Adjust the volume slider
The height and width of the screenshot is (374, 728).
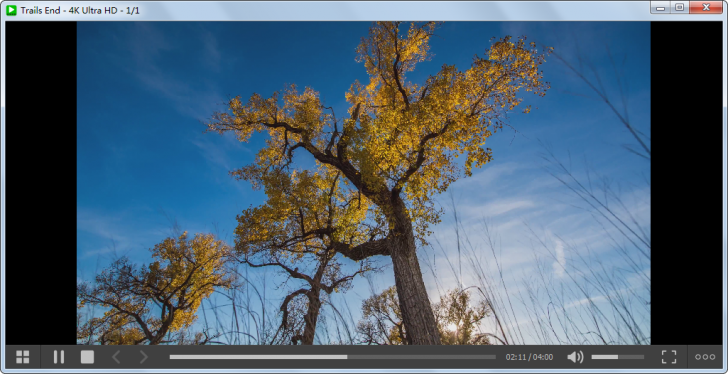point(618,357)
